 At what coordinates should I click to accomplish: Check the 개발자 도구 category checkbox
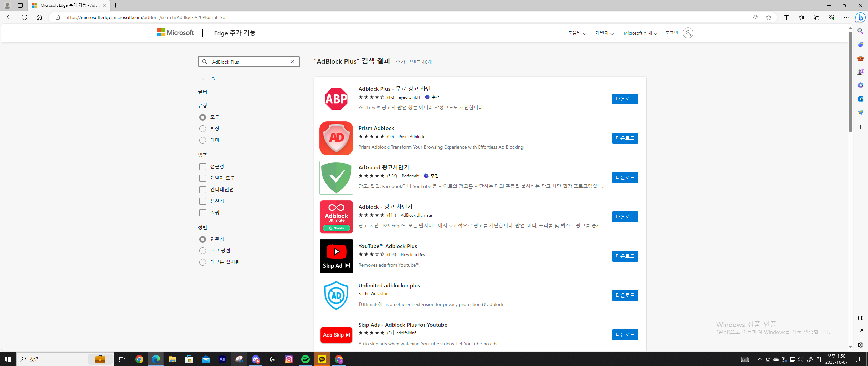coord(203,178)
